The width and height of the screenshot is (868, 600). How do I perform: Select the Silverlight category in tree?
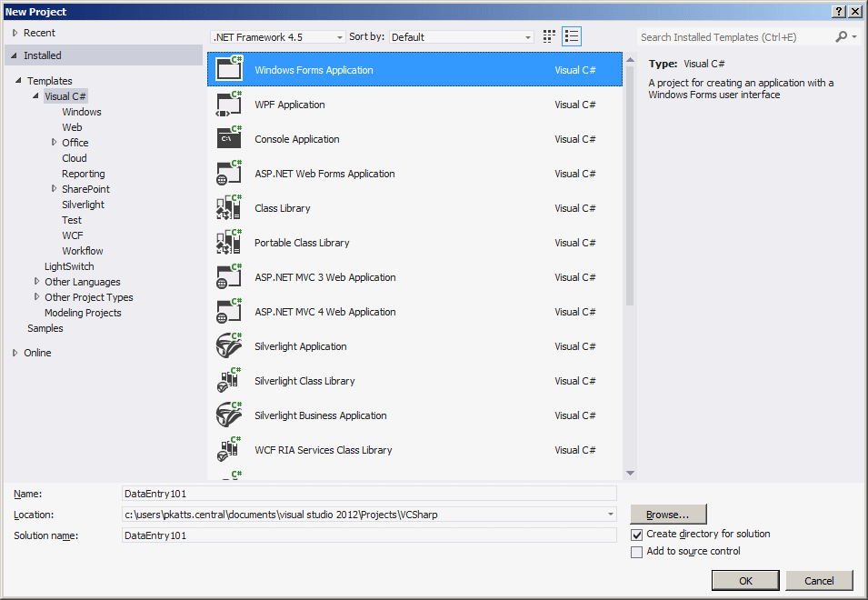(83, 205)
